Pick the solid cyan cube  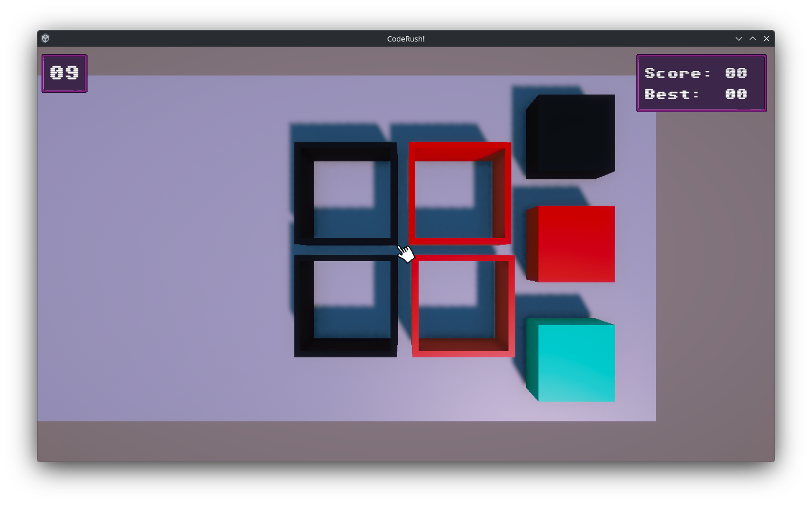click(x=570, y=360)
